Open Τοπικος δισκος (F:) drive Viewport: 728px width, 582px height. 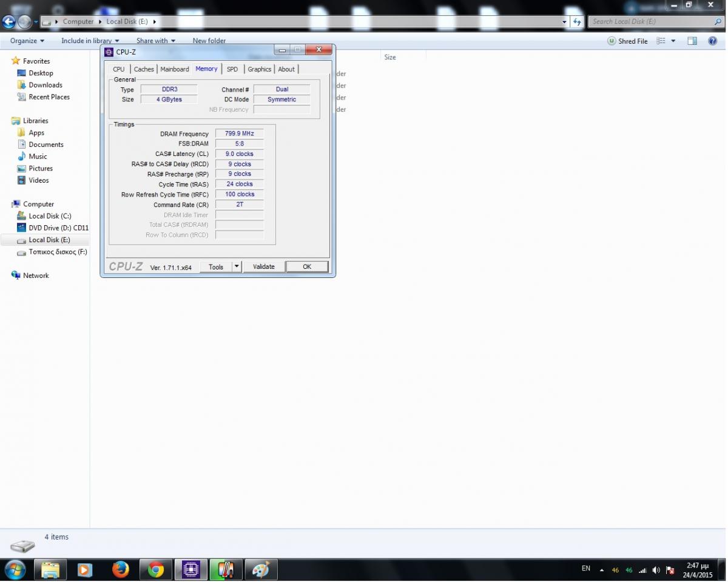[58, 252]
